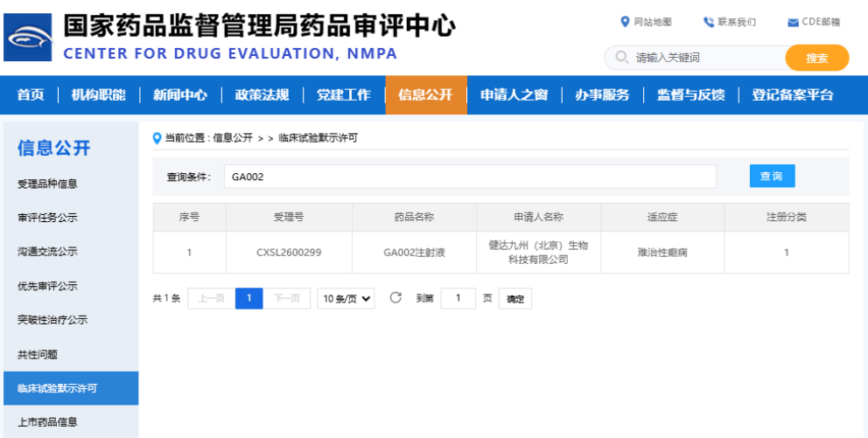The height and width of the screenshot is (438, 868).
Task: Open CDE邮箱 link
Action: (x=821, y=22)
